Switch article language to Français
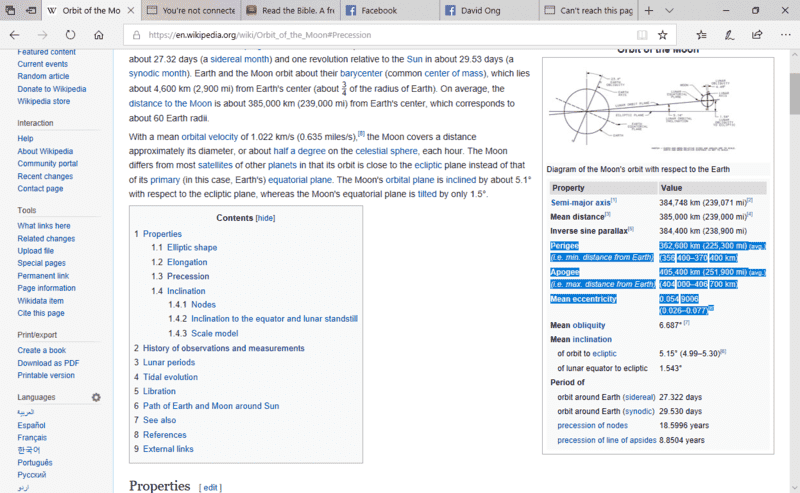Viewport: 800px width, 493px height. 32,437
